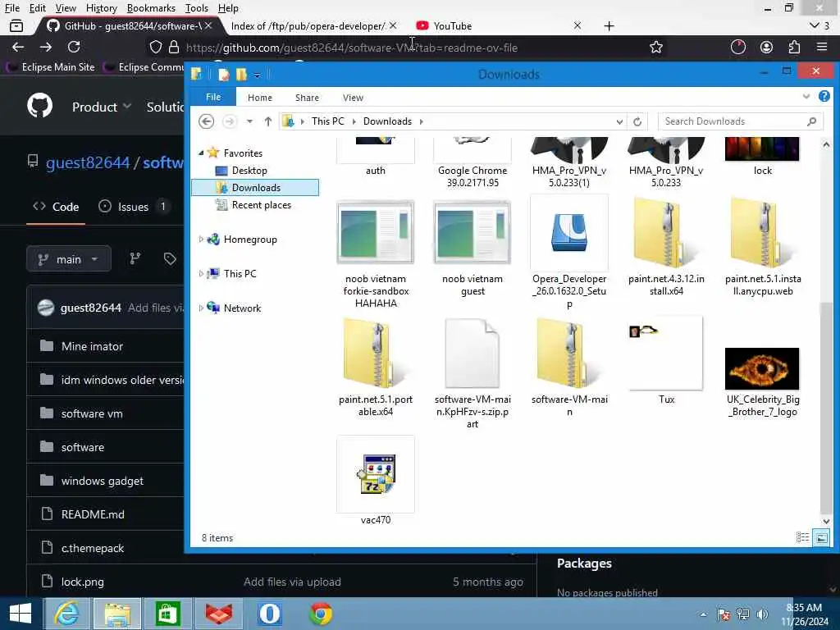Viewport: 840px width, 630px height.
Task: Go back in Explorer navigation
Action: [206, 121]
